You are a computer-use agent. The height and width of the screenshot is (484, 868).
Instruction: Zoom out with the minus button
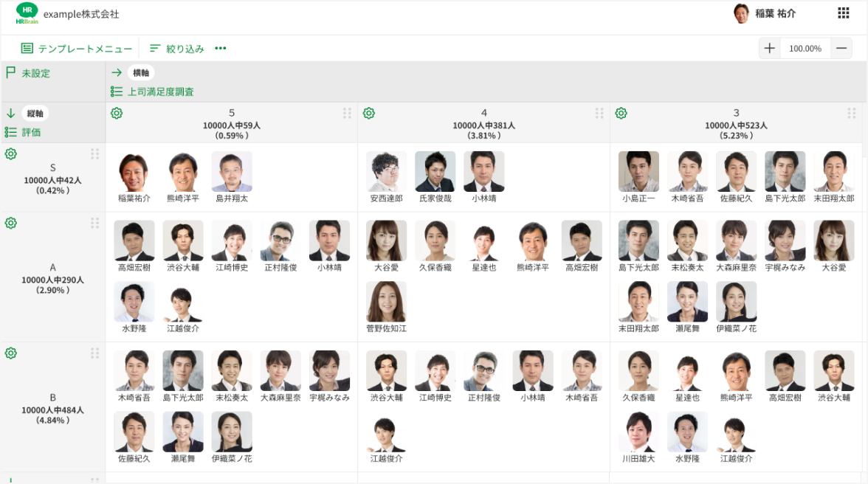point(841,49)
